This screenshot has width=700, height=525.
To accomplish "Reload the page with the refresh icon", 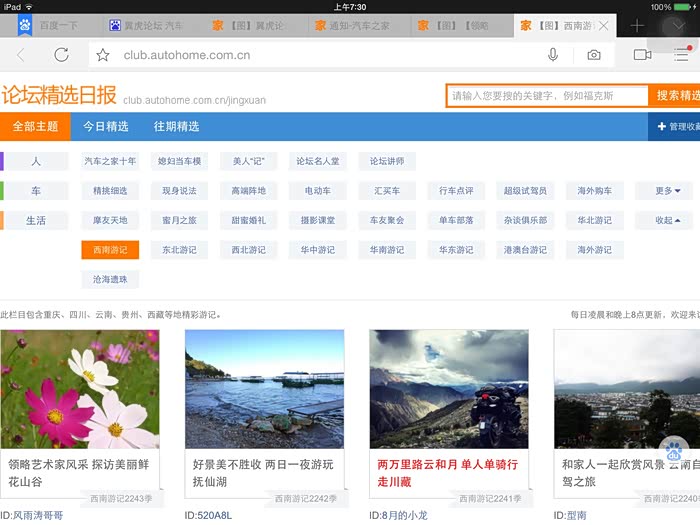I will point(62,55).
